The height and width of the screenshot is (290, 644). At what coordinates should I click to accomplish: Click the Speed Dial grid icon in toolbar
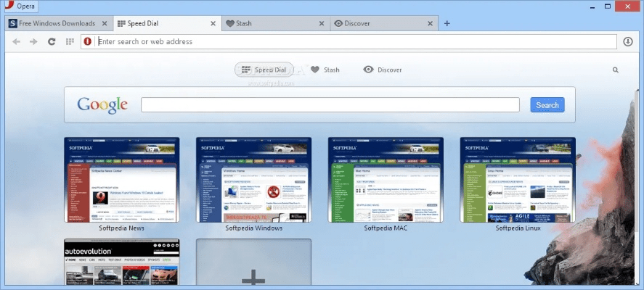coord(70,41)
